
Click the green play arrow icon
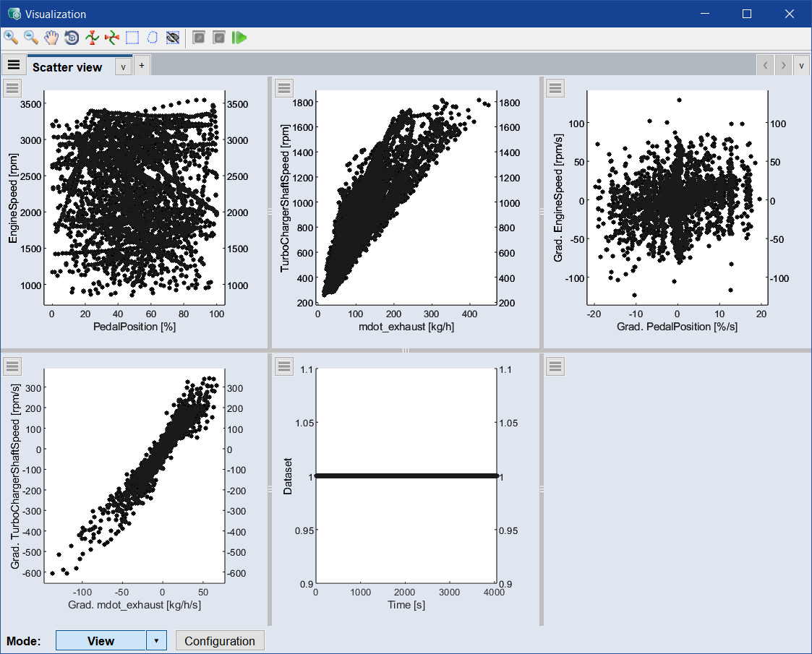coord(239,38)
